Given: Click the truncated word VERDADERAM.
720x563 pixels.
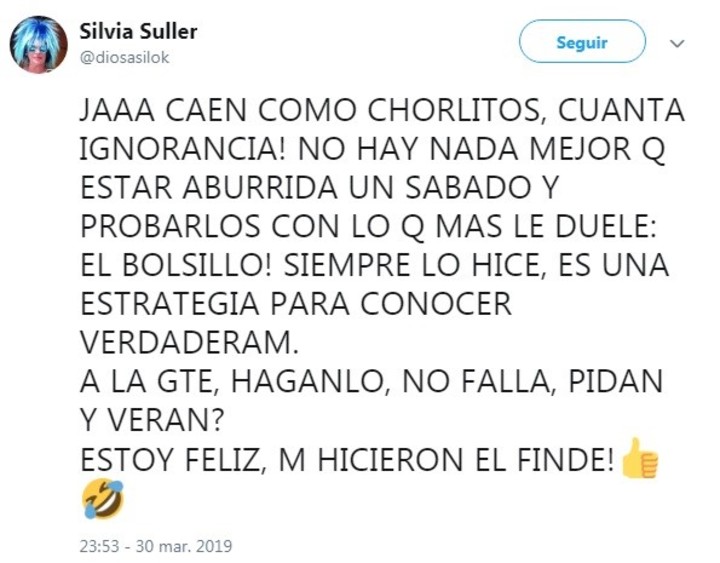Looking at the screenshot, I should [x=188, y=342].
